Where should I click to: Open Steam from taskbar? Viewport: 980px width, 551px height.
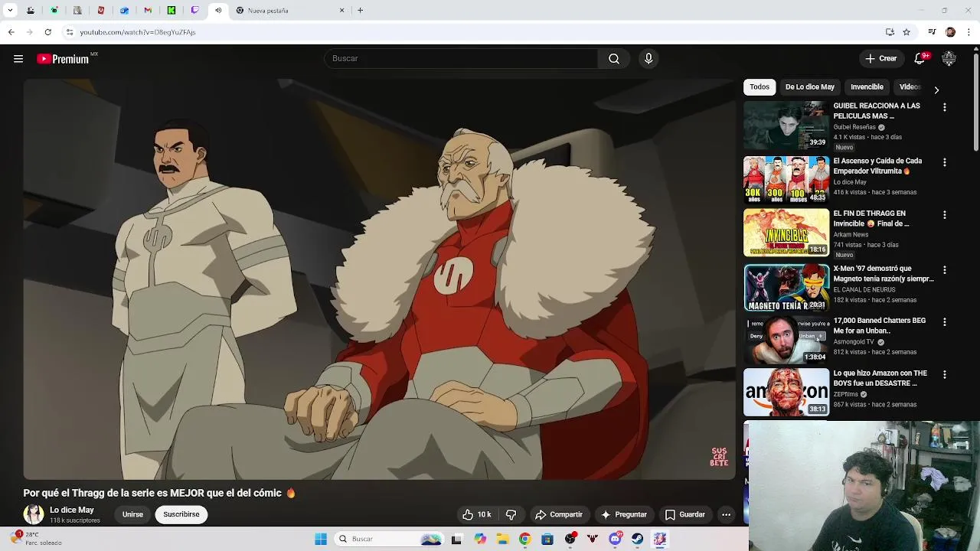[638, 539]
